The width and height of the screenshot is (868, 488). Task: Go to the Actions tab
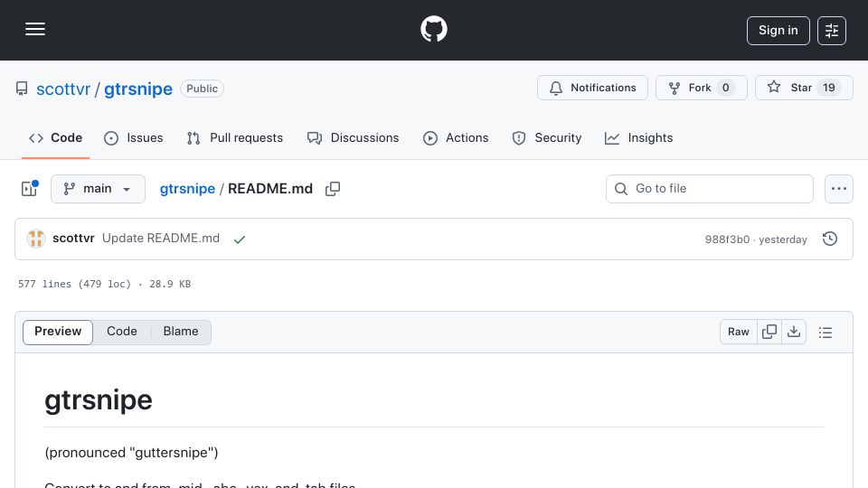456,137
